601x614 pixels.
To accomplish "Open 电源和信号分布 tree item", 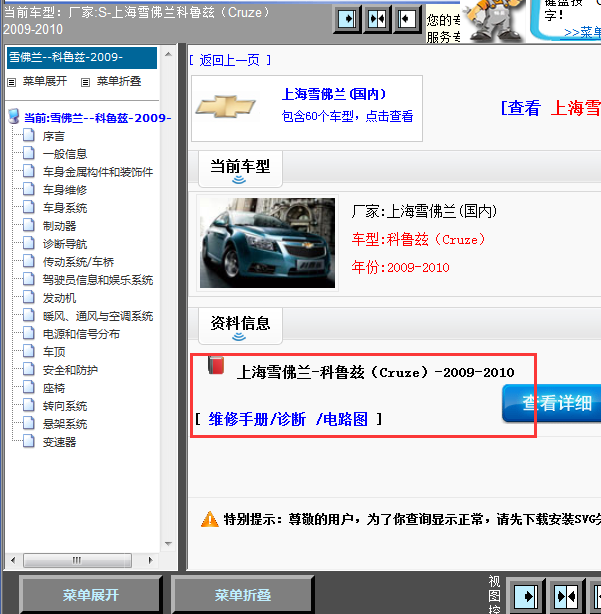I will 81,334.
